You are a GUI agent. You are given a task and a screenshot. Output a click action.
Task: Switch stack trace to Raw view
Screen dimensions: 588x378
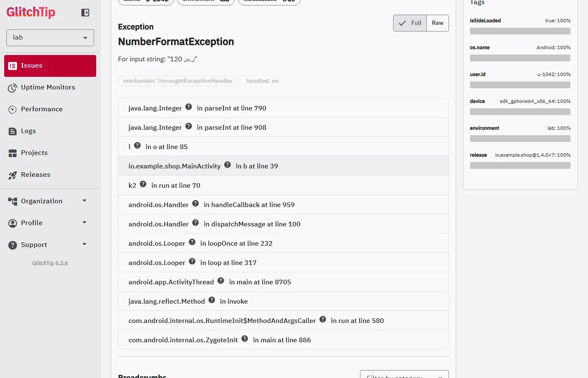(x=438, y=23)
